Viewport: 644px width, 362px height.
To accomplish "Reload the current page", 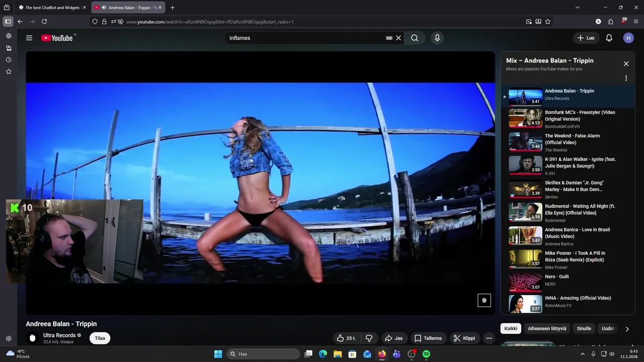I will tap(44, 22).
